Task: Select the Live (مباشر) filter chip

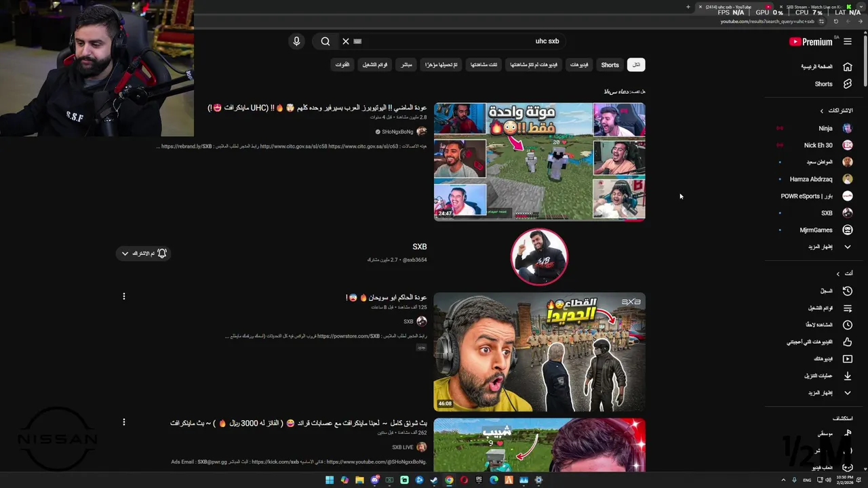Action: click(x=406, y=65)
